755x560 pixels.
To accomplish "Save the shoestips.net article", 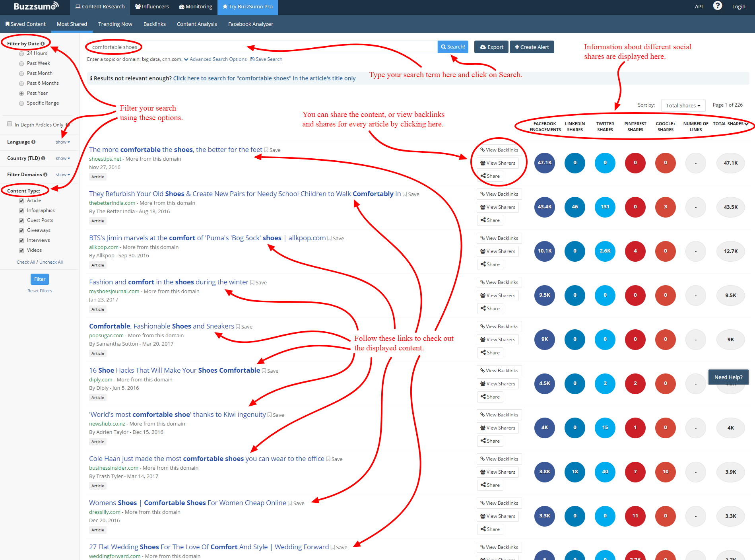I will coord(272,150).
